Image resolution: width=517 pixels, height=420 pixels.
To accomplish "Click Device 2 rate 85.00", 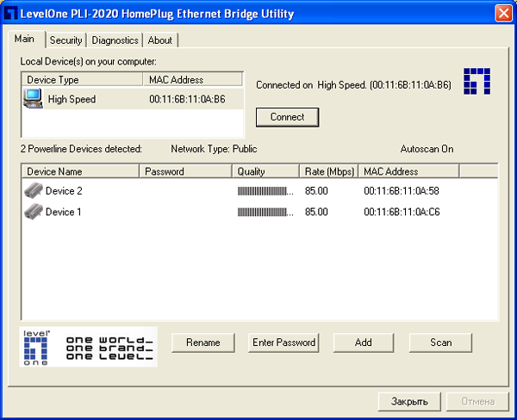I will point(316,191).
